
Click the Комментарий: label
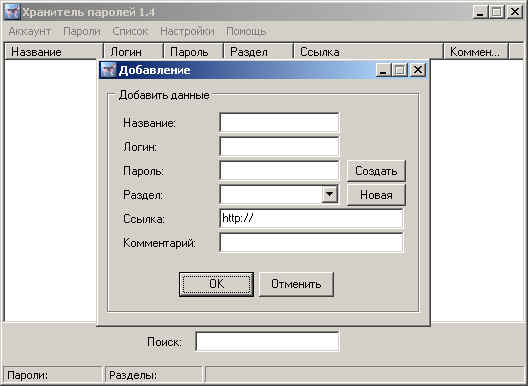point(159,243)
